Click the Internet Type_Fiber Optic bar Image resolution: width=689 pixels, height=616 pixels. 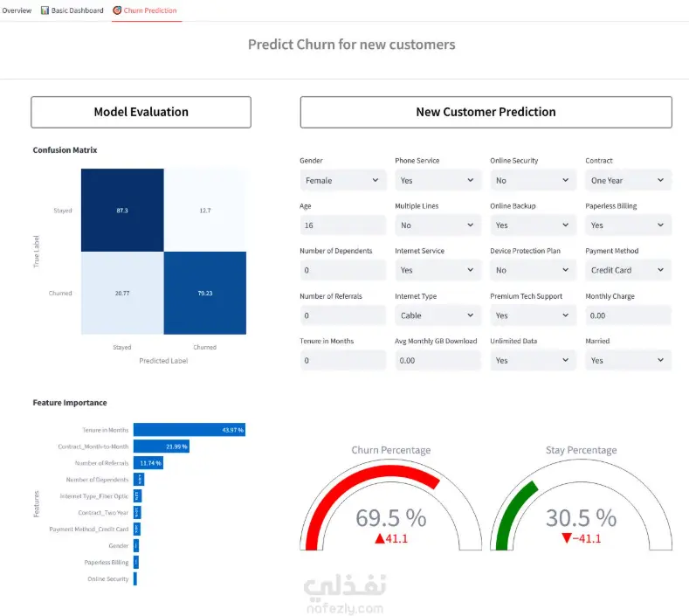[137, 496]
